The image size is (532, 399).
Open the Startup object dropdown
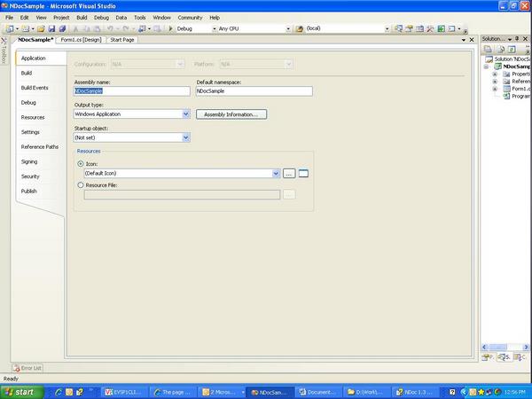pyautogui.click(x=186, y=137)
